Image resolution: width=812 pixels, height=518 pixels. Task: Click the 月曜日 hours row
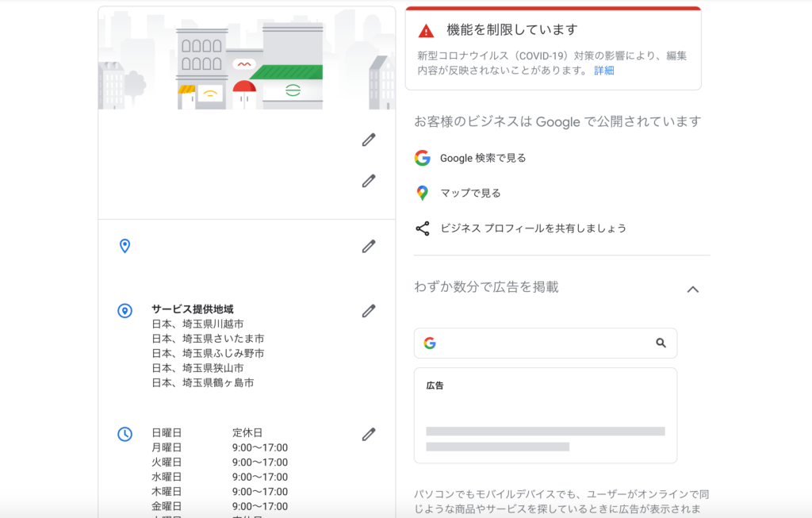pos(220,447)
